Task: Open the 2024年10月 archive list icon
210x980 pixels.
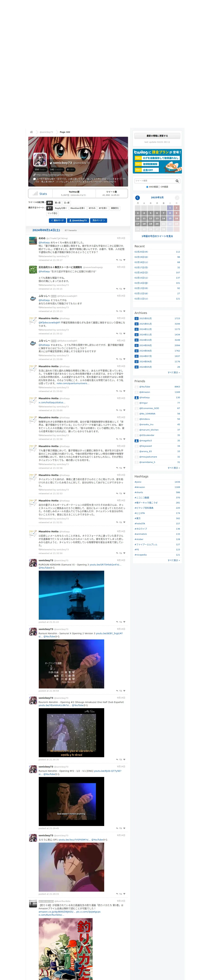Action: [136, 340]
